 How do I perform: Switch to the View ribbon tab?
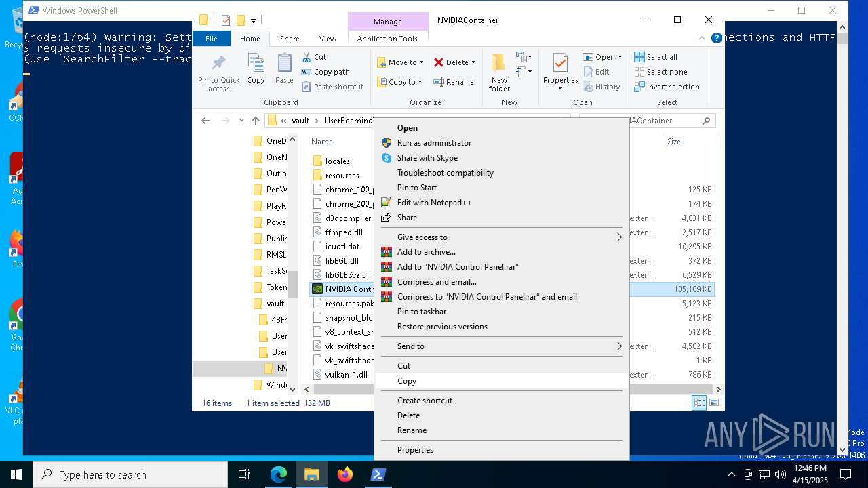(328, 39)
